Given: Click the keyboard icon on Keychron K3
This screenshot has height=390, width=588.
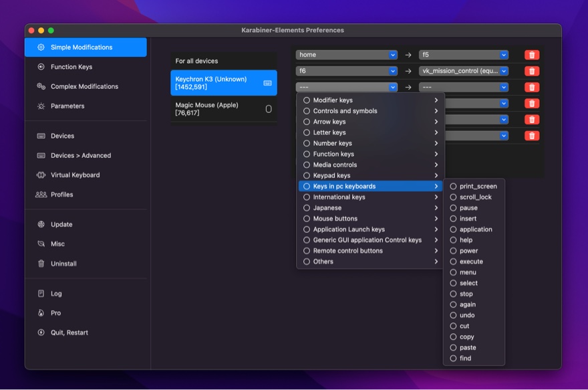Looking at the screenshot, I should coord(268,83).
